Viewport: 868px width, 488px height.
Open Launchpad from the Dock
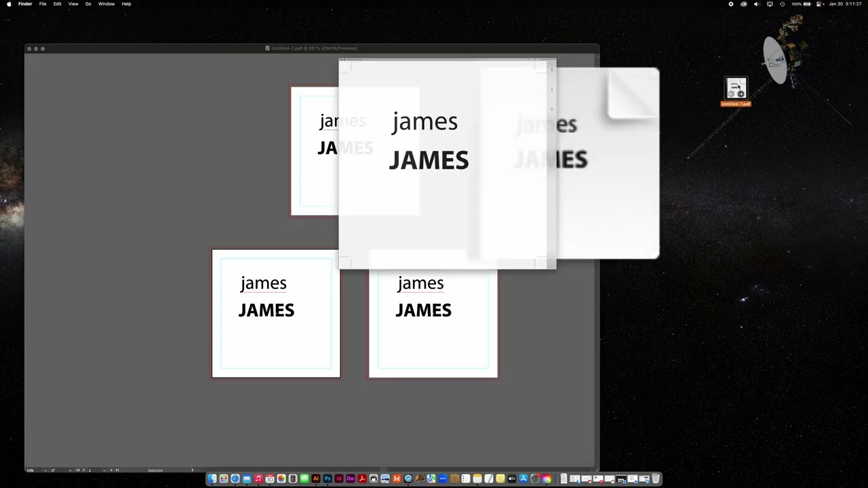(x=224, y=479)
